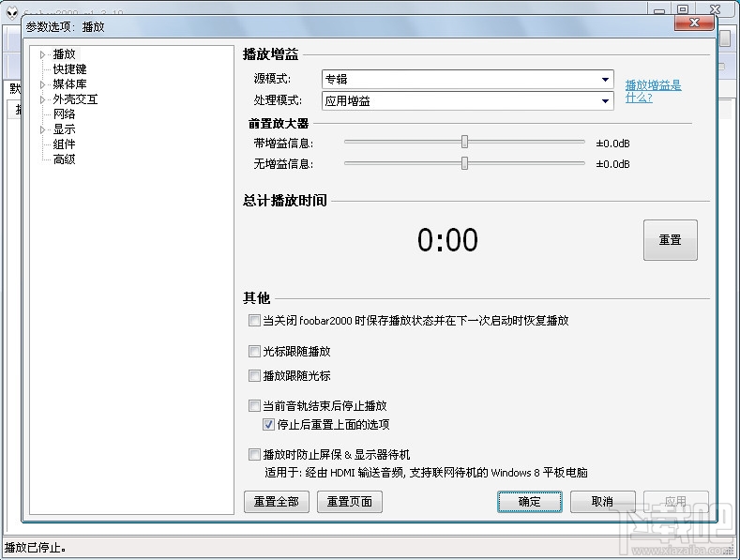This screenshot has width=740, height=560.
Task: Expand the 媒体库 tree node arrow
Action: (x=42, y=85)
